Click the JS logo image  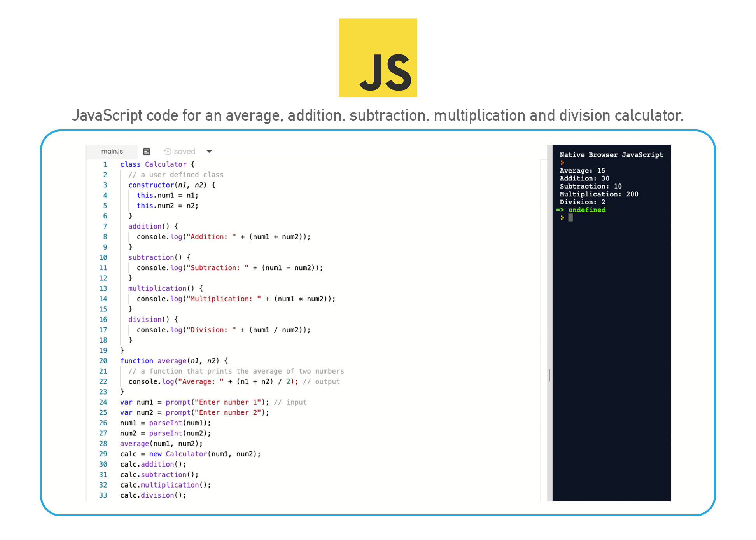click(378, 58)
